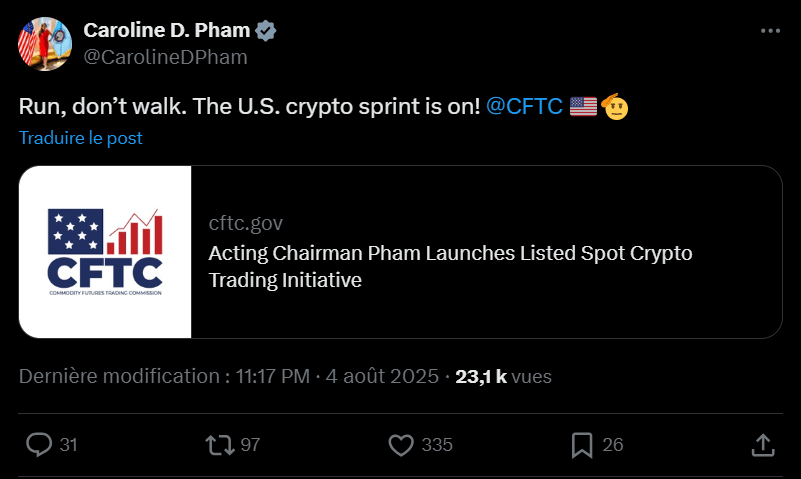Click Traduire le post link

point(81,138)
